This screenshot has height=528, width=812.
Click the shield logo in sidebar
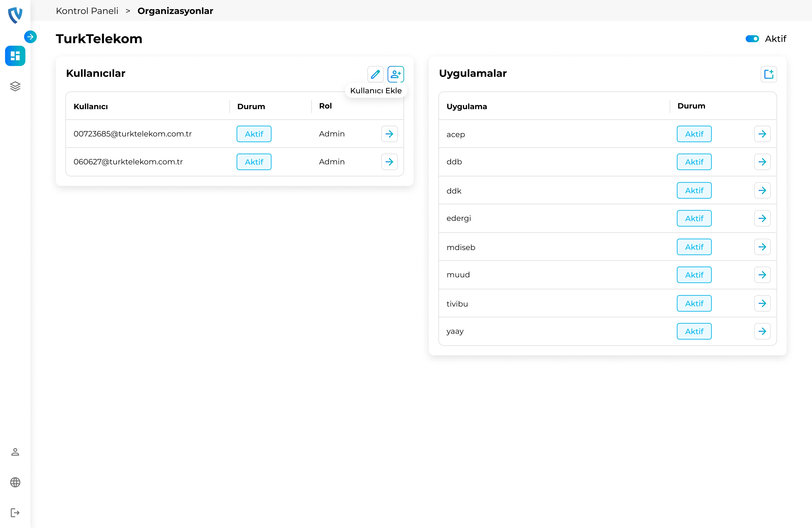coord(15,15)
